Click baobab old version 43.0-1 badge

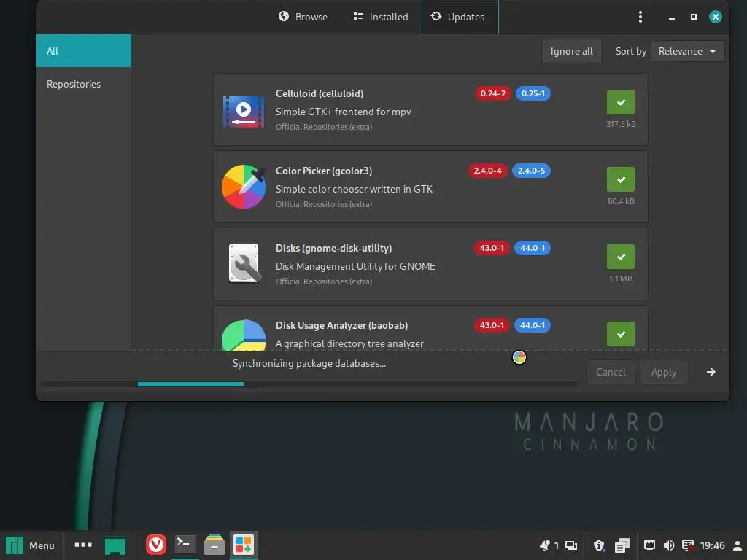tap(492, 325)
